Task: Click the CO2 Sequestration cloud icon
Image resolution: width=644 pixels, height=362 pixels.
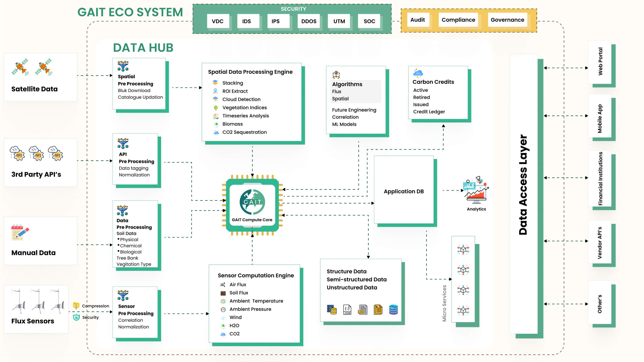Action: coord(216,132)
